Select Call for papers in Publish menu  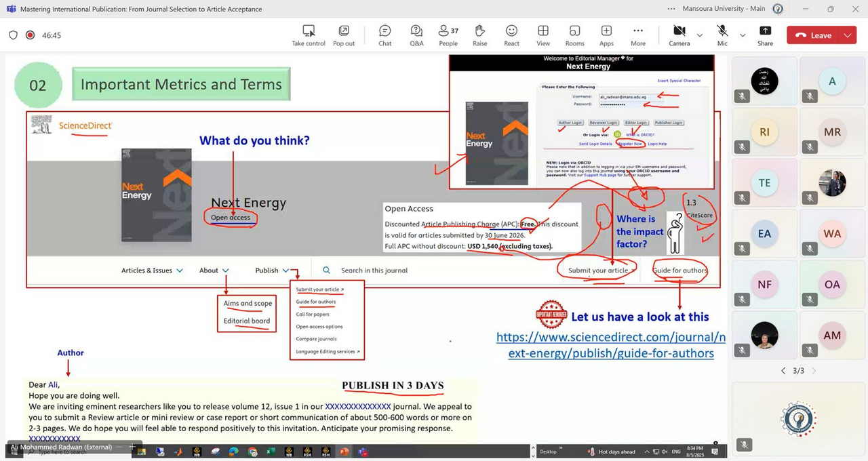(313, 315)
